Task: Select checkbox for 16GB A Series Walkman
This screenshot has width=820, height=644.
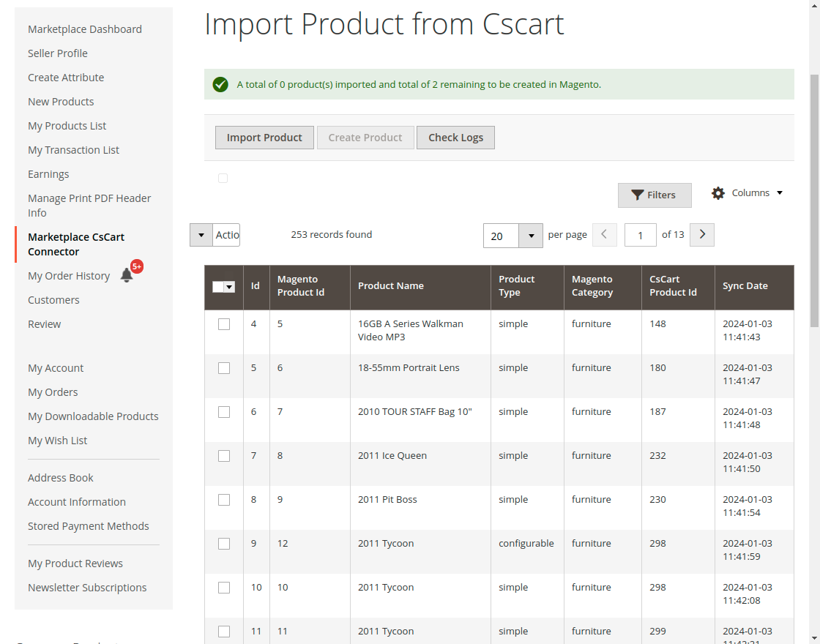Action: point(224,324)
